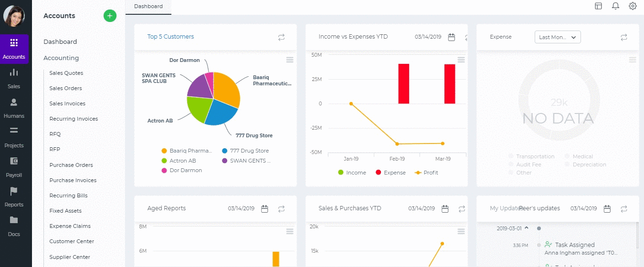Toggle Transportation legend entry in Expense
644x267 pixels.
[532, 156]
